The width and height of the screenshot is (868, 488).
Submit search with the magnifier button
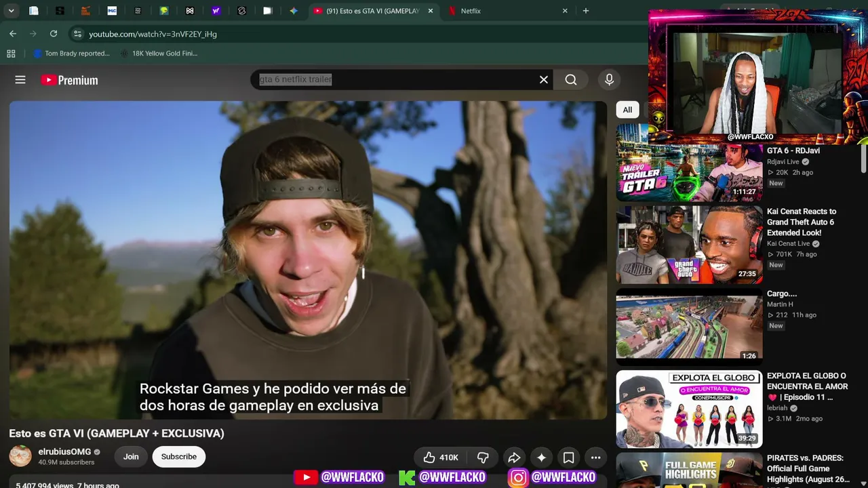tap(571, 80)
